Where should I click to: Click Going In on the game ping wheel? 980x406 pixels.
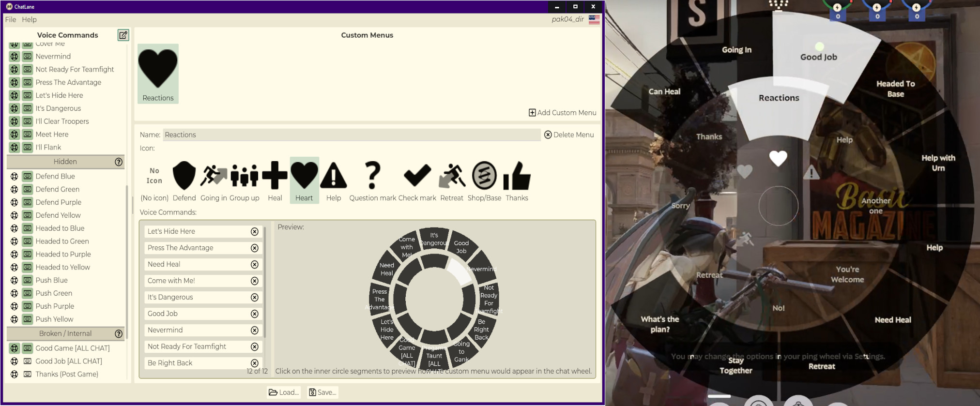(x=736, y=50)
